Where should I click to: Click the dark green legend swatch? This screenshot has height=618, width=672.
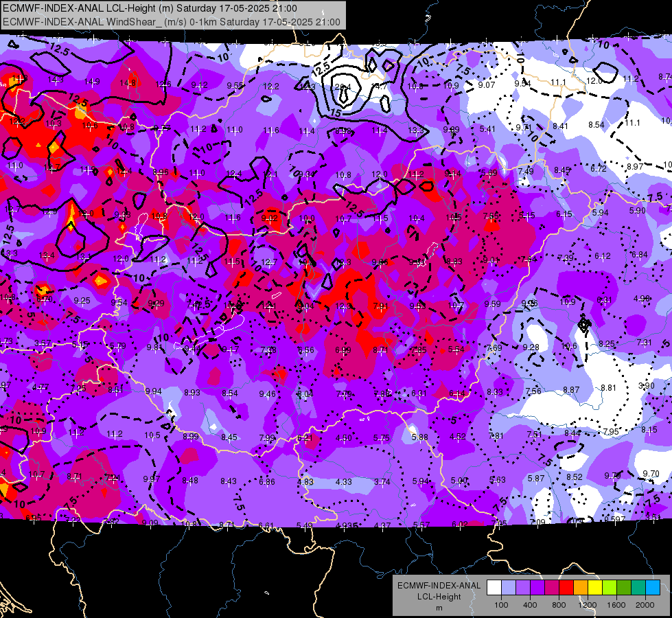click(624, 588)
